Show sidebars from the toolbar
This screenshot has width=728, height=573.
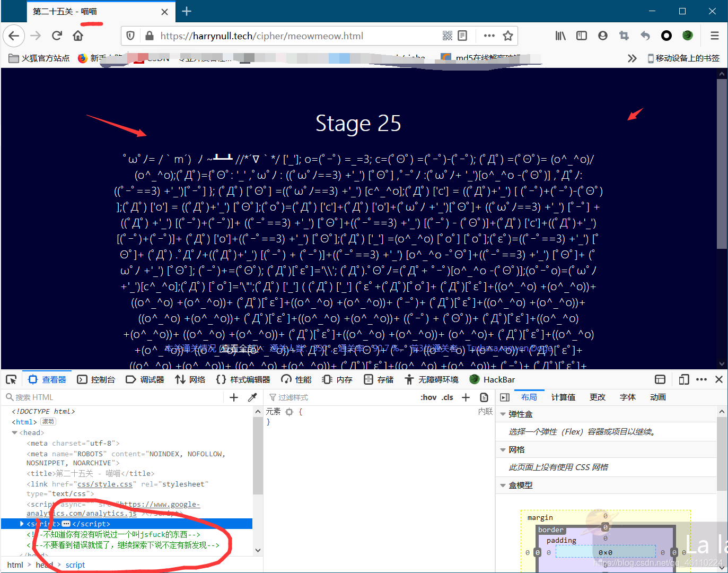pos(582,36)
